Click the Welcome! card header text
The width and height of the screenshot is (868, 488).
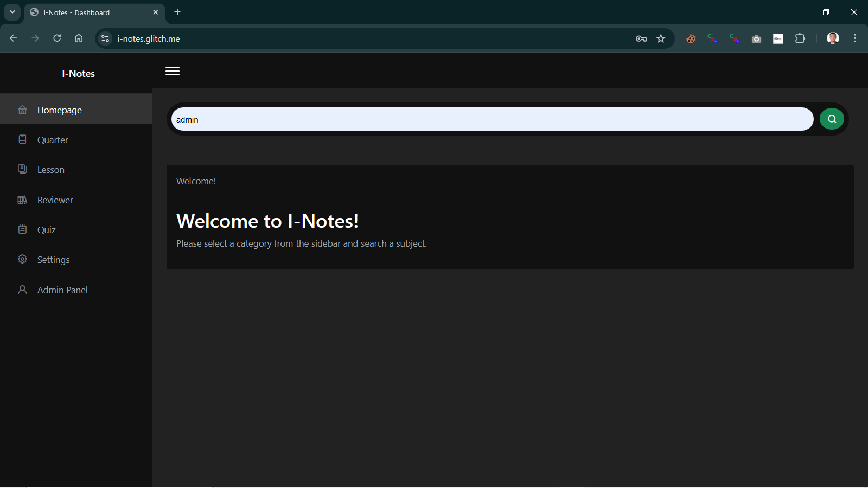click(x=196, y=181)
